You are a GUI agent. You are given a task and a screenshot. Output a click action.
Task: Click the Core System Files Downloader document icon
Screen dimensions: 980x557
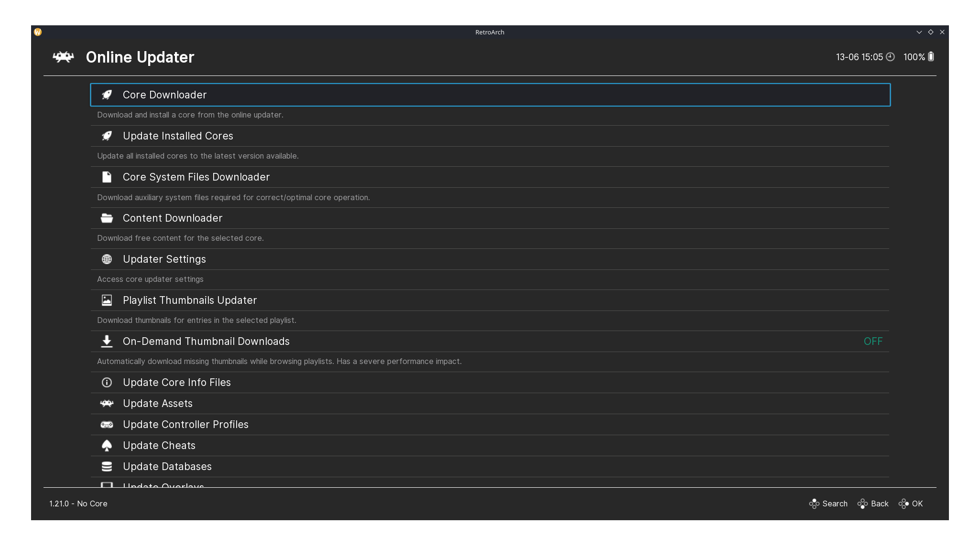pyautogui.click(x=106, y=177)
